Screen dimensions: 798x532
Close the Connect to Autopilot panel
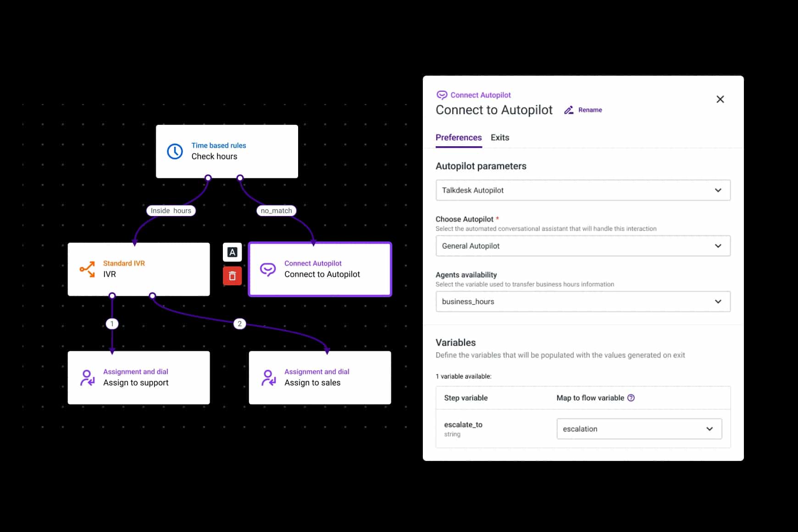(720, 99)
